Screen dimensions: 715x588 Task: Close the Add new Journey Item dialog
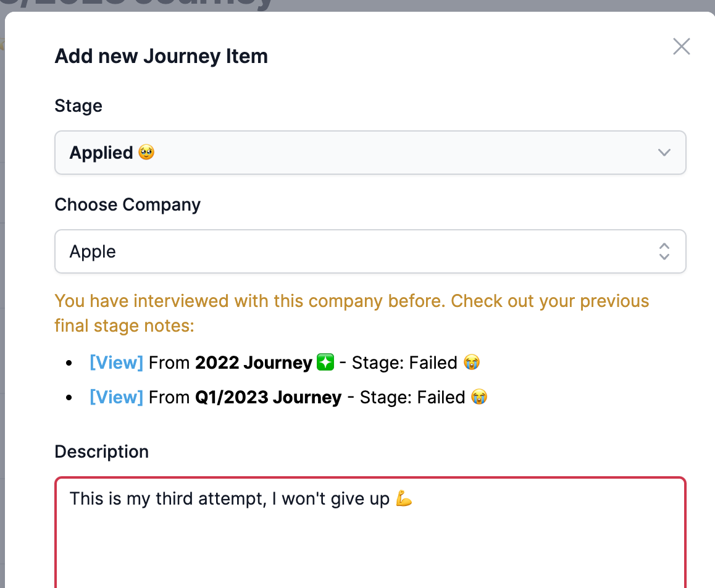[681, 46]
